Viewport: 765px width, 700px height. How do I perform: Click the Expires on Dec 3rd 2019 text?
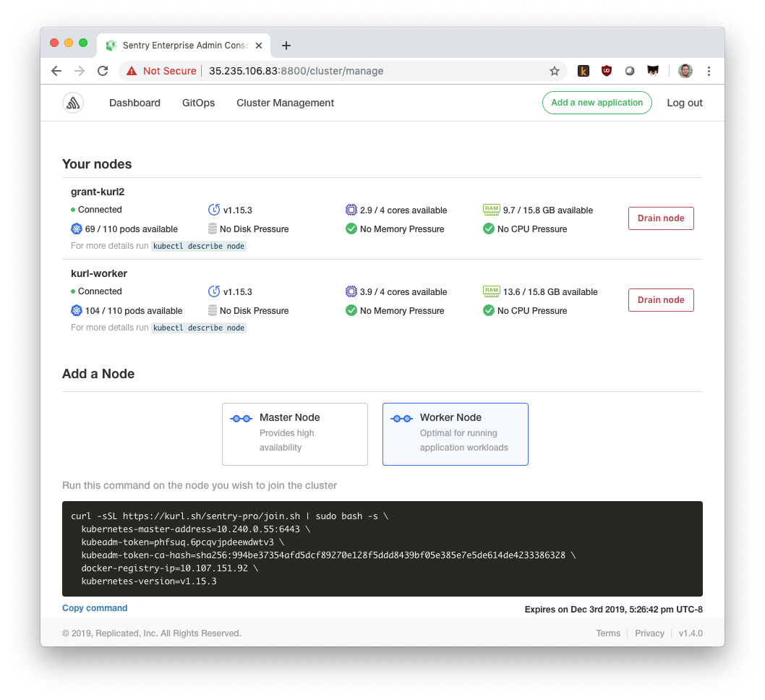(614, 610)
